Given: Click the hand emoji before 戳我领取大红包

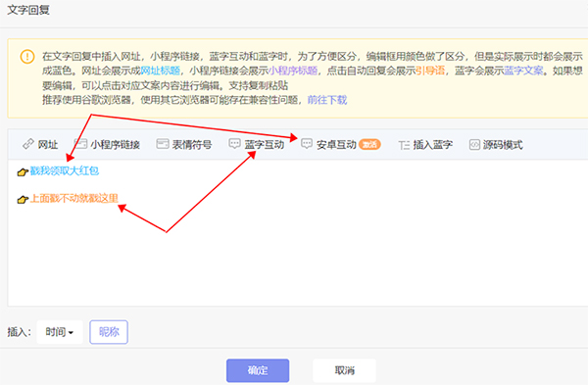Looking at the screenshot, I should pyautogui.click(x=23, y=172).
